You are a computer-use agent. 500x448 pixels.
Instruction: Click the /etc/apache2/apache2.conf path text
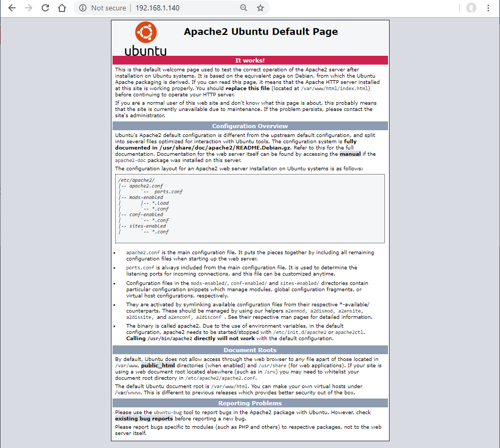[220, 378]
